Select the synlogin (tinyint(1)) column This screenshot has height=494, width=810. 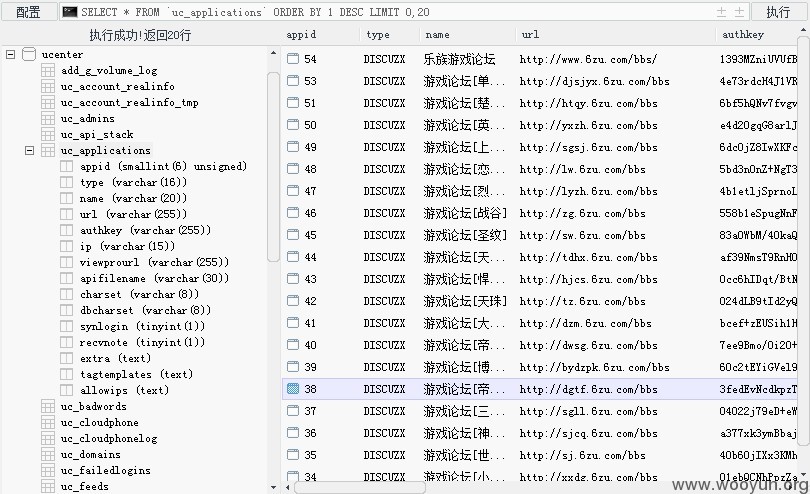click(x=142, y=327)
